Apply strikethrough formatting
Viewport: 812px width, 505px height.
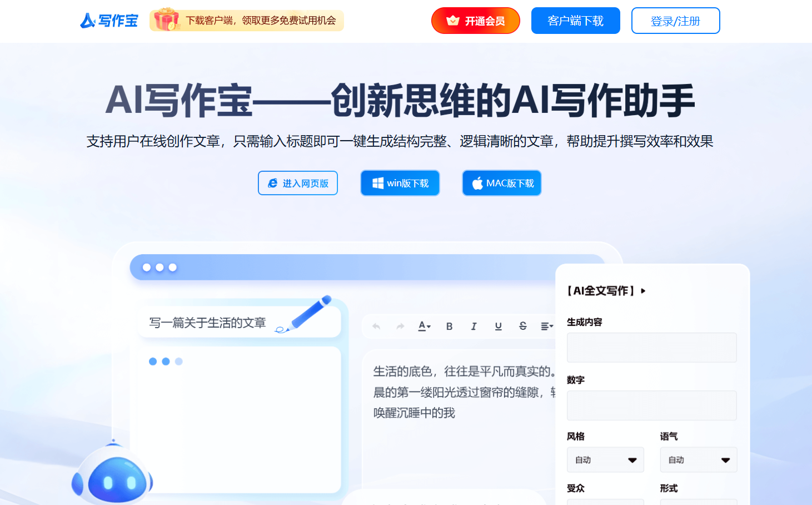[x=522, y=326]
